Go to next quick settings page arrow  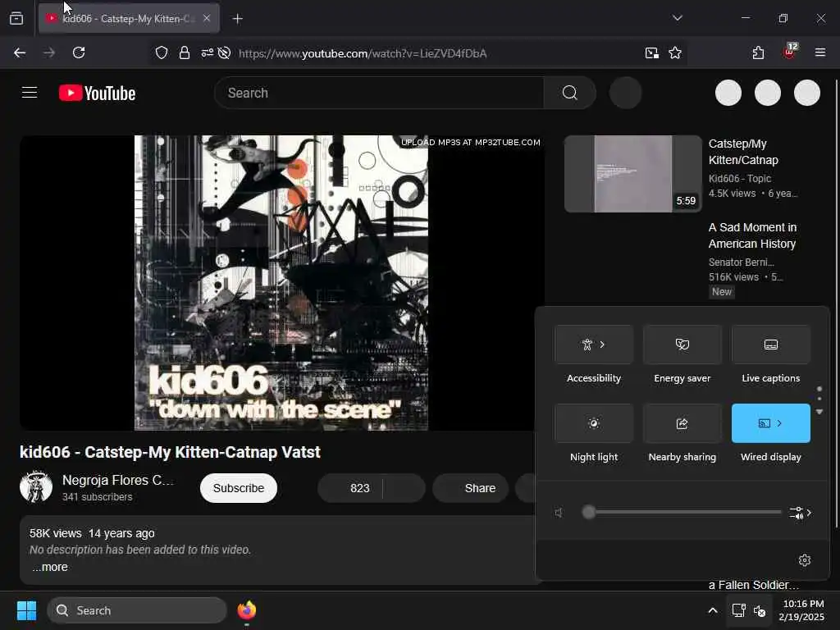pos(819,412)
